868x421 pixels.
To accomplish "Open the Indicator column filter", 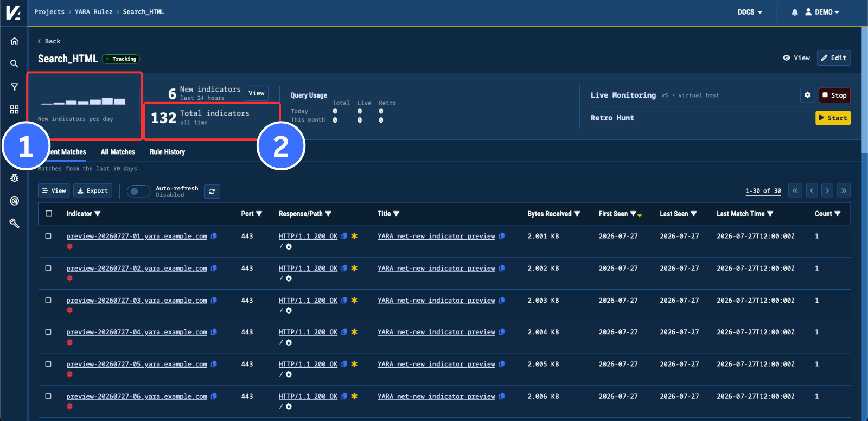I will coord(98,214).
